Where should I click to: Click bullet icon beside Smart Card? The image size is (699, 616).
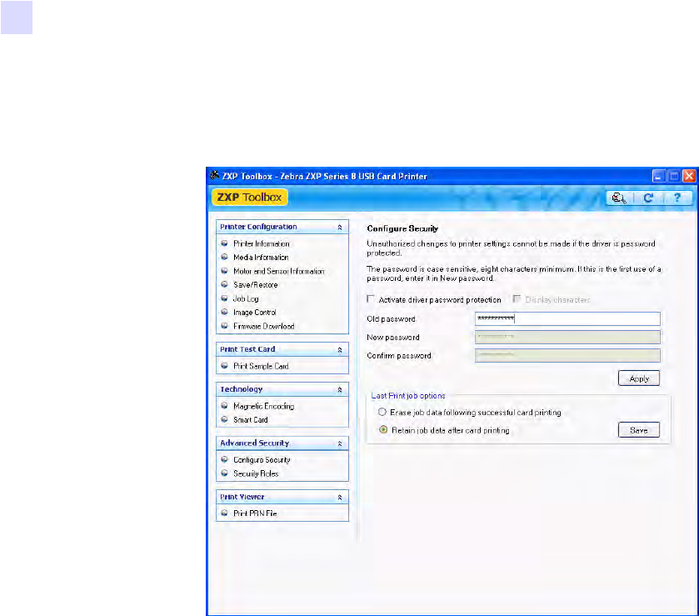225,420
